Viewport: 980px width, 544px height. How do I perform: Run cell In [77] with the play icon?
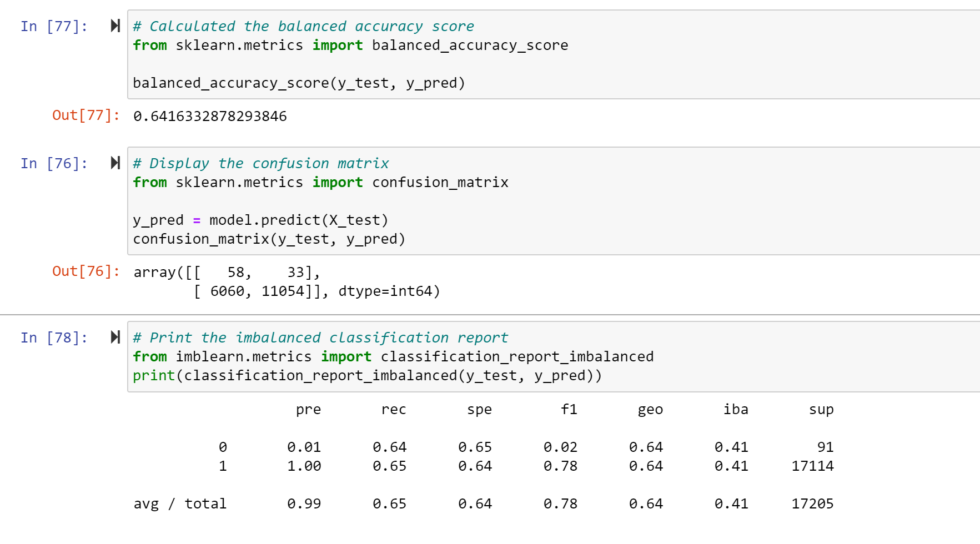[x=115, y=26]
